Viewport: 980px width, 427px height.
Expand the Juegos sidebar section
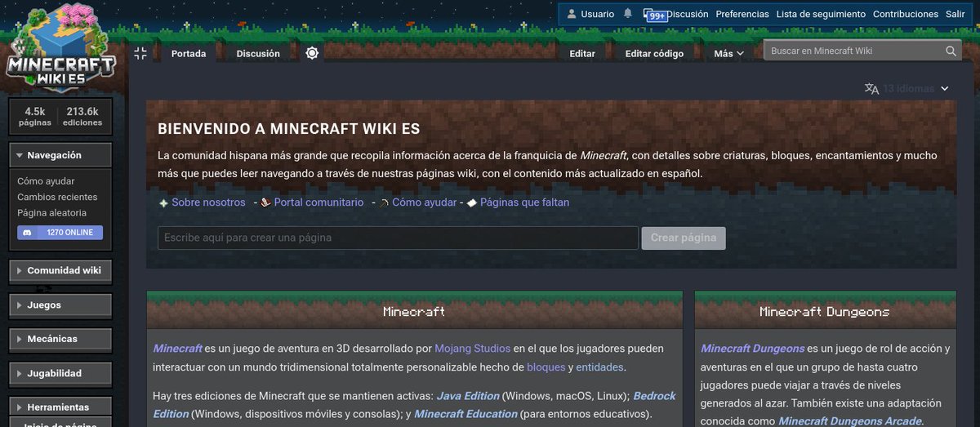click(x=60, y=305)
